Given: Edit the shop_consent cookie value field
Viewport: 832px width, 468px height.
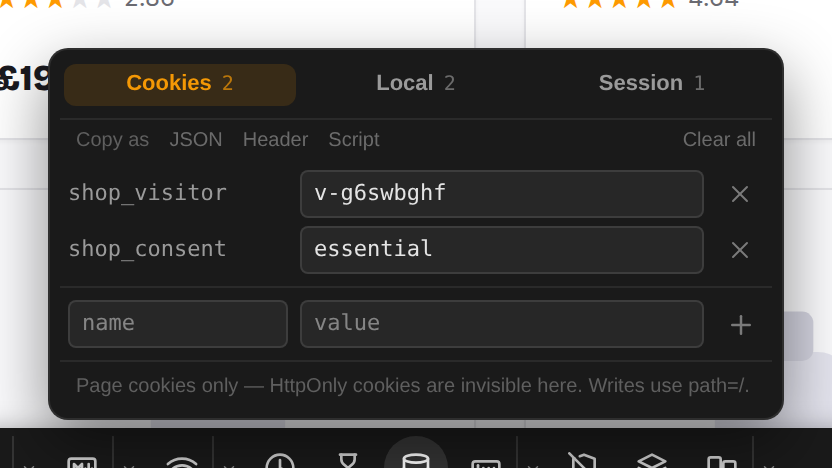Looking at the screenshot, I should coord(502,250).
